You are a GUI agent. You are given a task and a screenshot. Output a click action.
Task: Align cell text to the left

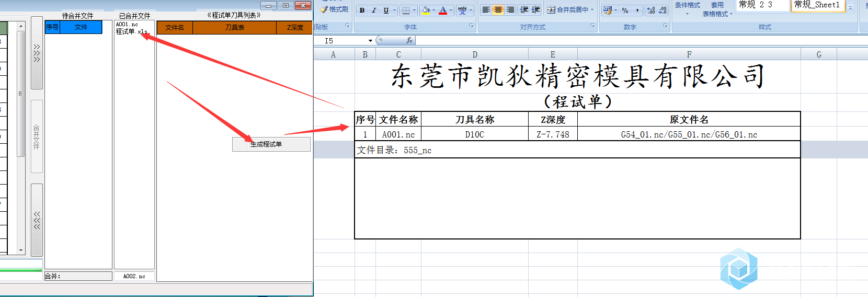pos(486,10)
